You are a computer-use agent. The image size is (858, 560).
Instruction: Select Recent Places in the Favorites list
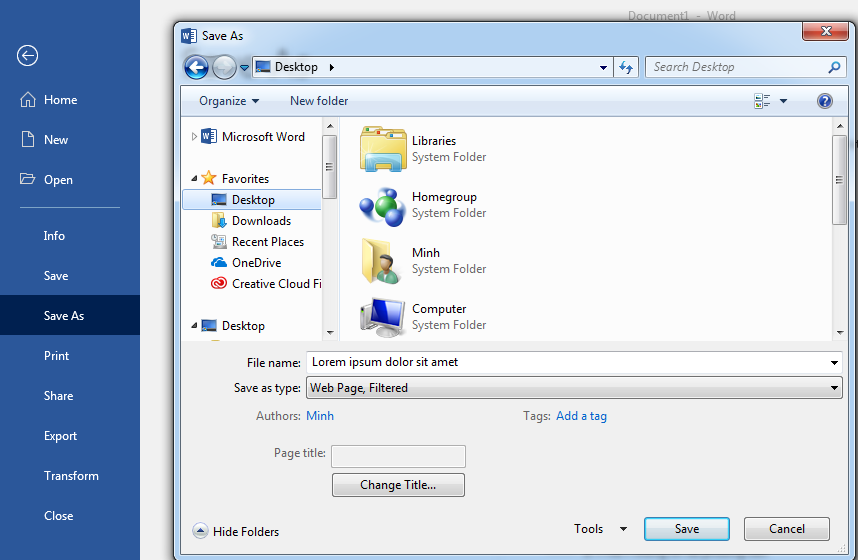268,241
